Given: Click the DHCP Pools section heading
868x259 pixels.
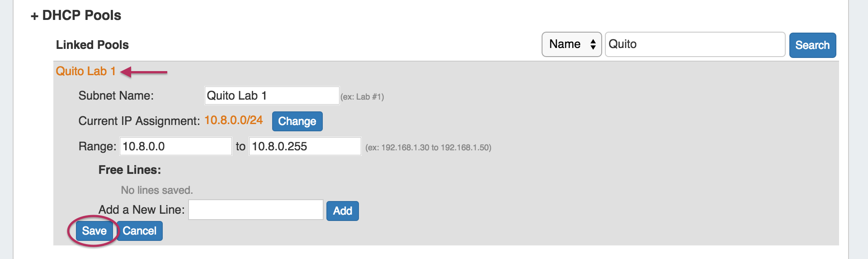Looking at the screenshot, I should [x=81, y=15].
